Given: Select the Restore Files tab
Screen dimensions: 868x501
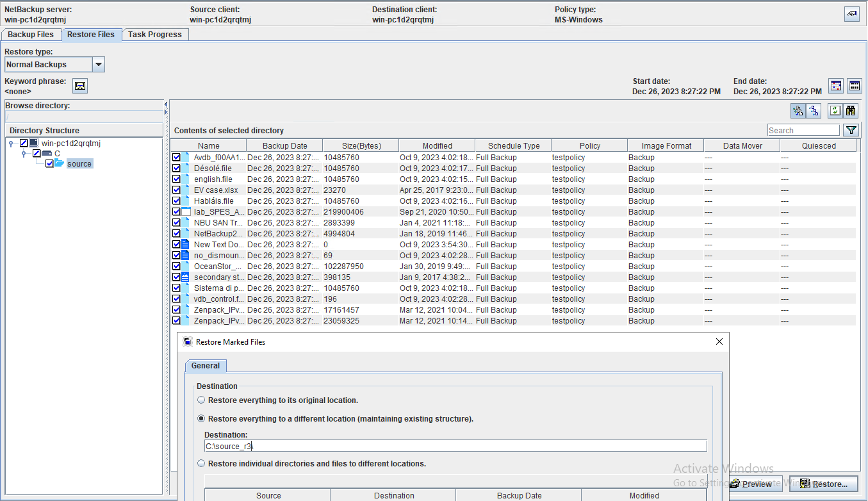Looking at the screenshot, I should [x=91, y=34].
